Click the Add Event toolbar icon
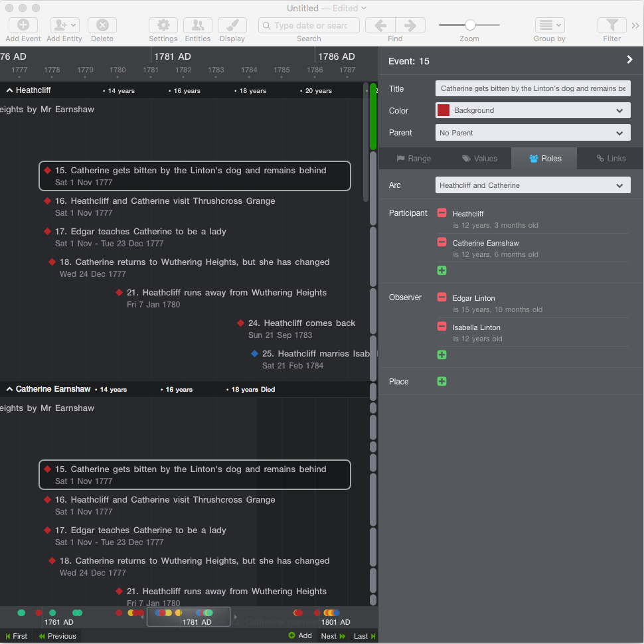The width and height of the screenshot is (644, 644). click(23, 25)
